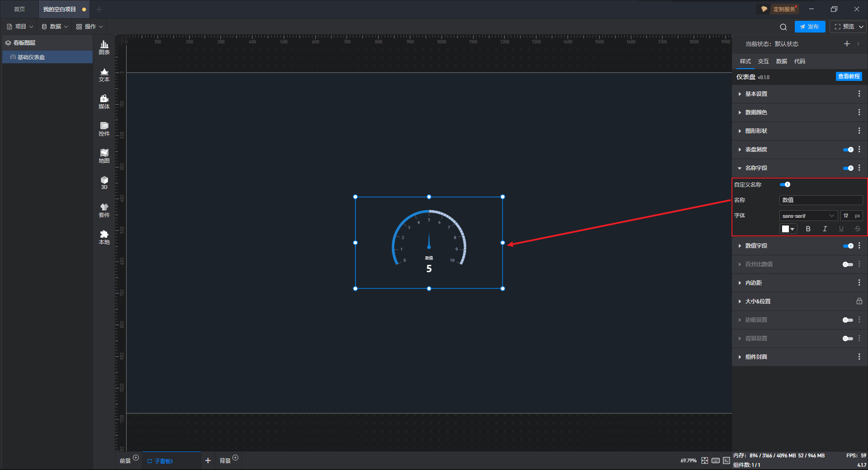Click the keyboard shortcuts icon in bottom bar
Viewport: 868px width, 470px height.
tap(716, 461)
